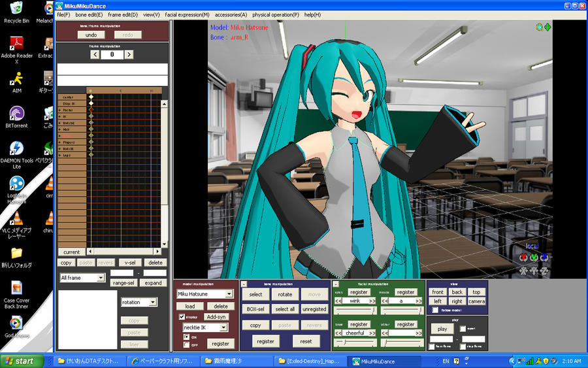The height and width of the screenshot is (368, 588).
Task: Open the file(F) menu
Action: (x=63, y=14)
